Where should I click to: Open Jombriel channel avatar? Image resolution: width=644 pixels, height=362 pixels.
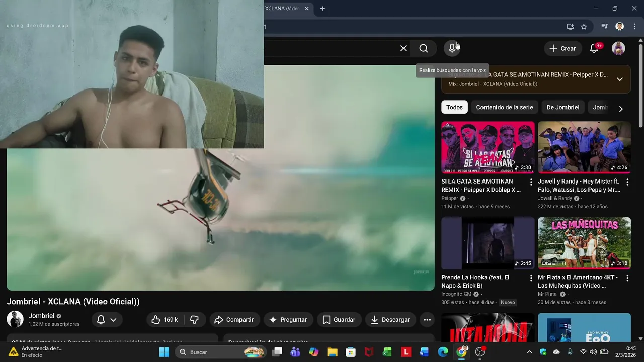(x=15, y=319)
